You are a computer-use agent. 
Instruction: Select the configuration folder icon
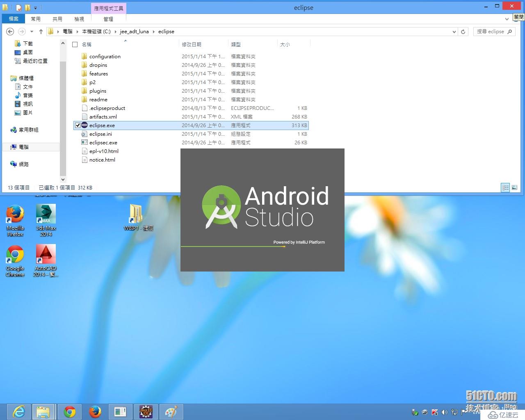tap(84, 56)
